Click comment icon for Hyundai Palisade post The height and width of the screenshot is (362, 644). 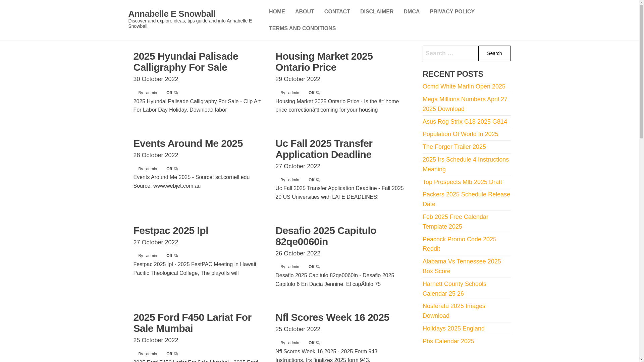point(176,93)
